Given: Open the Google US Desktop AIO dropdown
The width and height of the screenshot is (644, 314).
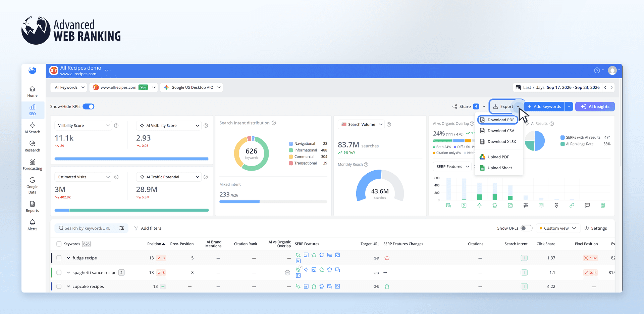Looking at the screenshot, I should 192,88.
